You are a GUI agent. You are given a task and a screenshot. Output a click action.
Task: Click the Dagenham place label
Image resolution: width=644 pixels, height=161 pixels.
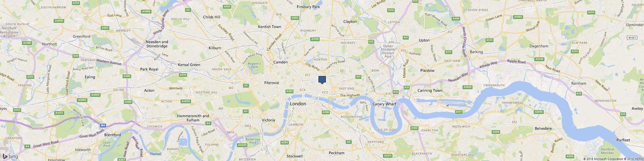pos(539,46)
